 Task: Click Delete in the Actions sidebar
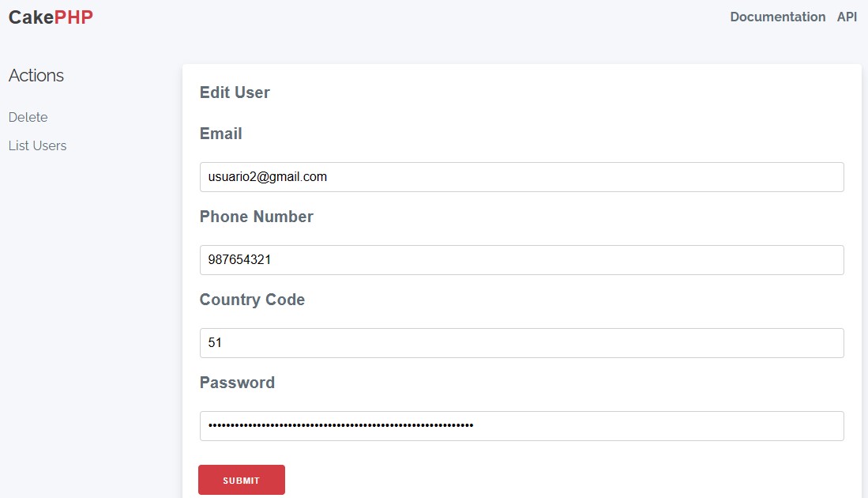coord(28,117)
